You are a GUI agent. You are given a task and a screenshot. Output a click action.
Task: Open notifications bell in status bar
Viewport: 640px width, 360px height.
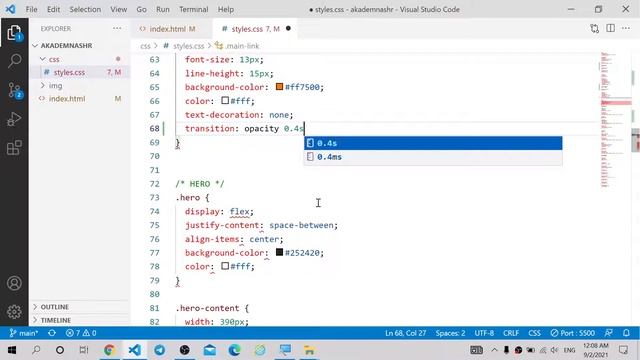[626, 333]
